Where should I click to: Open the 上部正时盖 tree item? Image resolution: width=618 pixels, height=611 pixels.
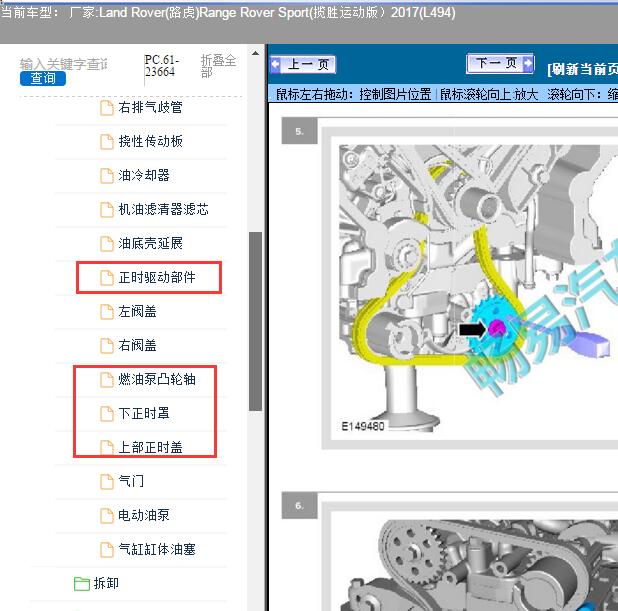(150, 447)
